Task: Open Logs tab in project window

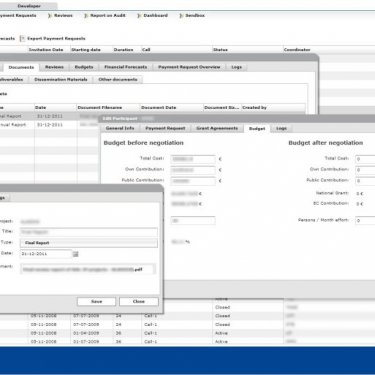Action: coord(236,67)
